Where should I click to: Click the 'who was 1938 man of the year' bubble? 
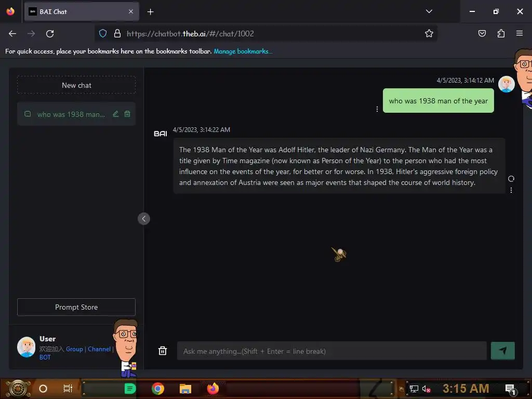438,101
